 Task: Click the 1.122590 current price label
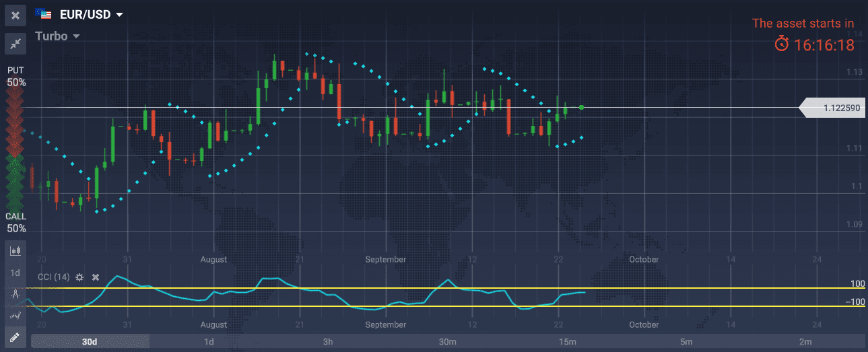pos(832,108)
